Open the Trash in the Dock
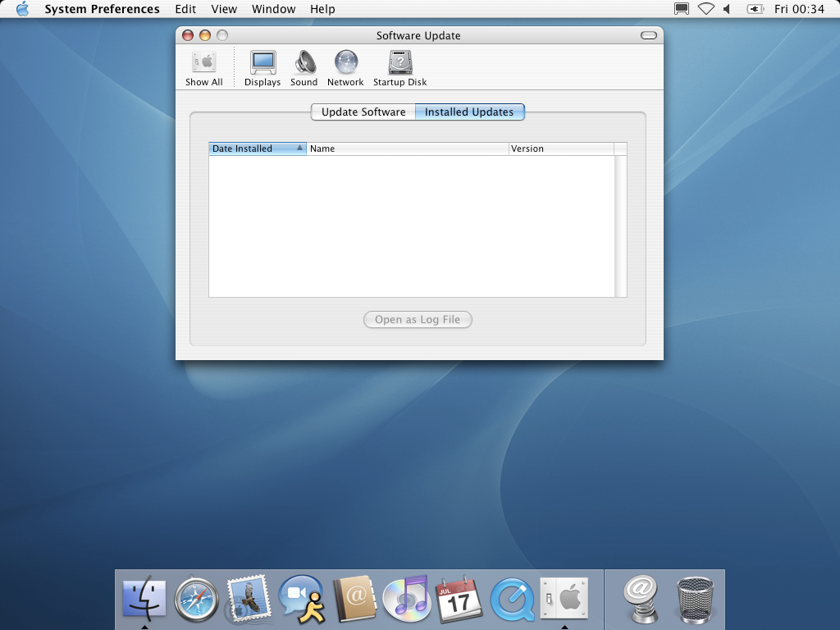 696,600
